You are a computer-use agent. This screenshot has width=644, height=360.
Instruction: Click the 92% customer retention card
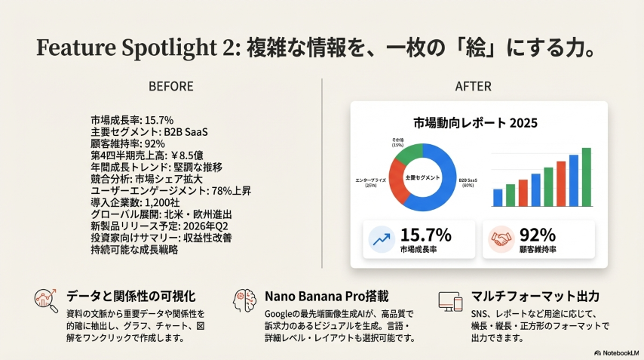[538, 240]
